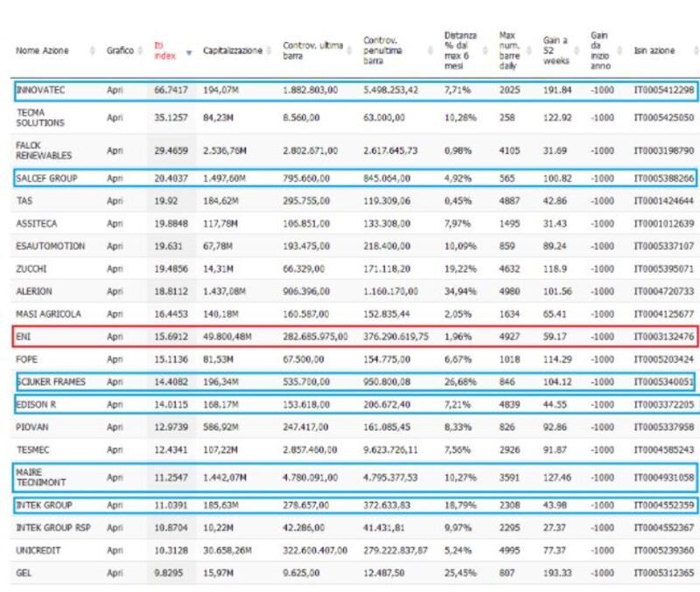Sort table by Nome Azione column

(93, 51)
